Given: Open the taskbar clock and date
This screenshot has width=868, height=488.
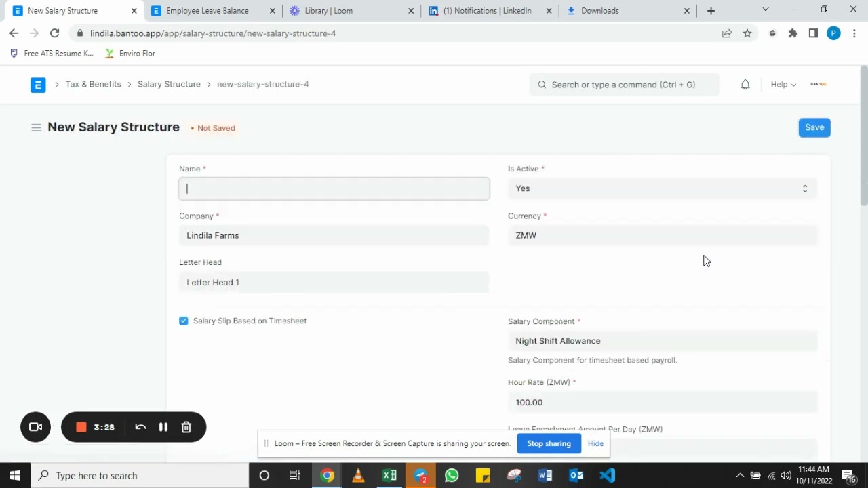Looking at the screenshot, I should [x=814, y=476].
